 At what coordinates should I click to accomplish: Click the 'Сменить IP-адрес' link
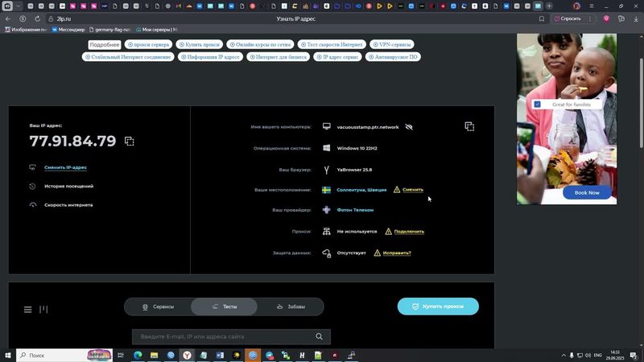pos(65,167)
